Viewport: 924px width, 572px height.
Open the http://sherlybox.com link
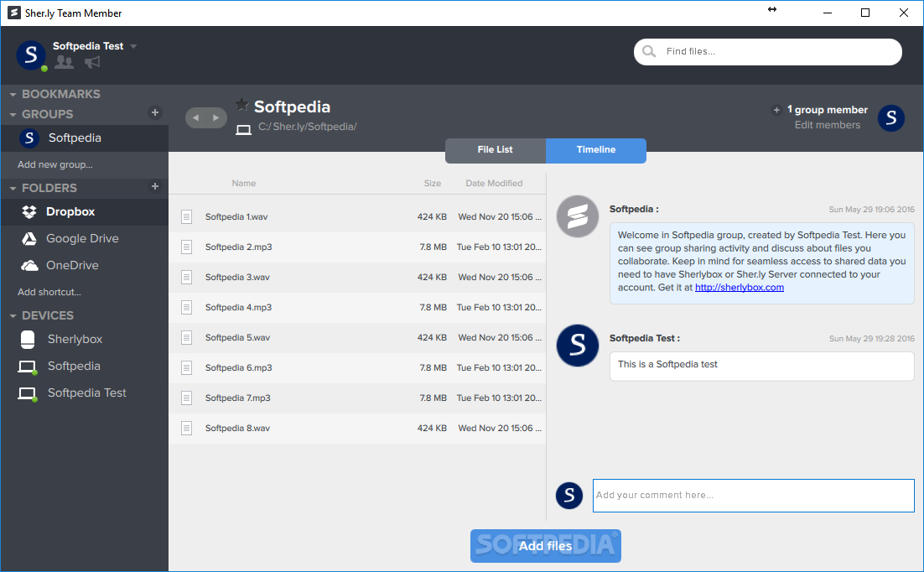click(739, 287)
